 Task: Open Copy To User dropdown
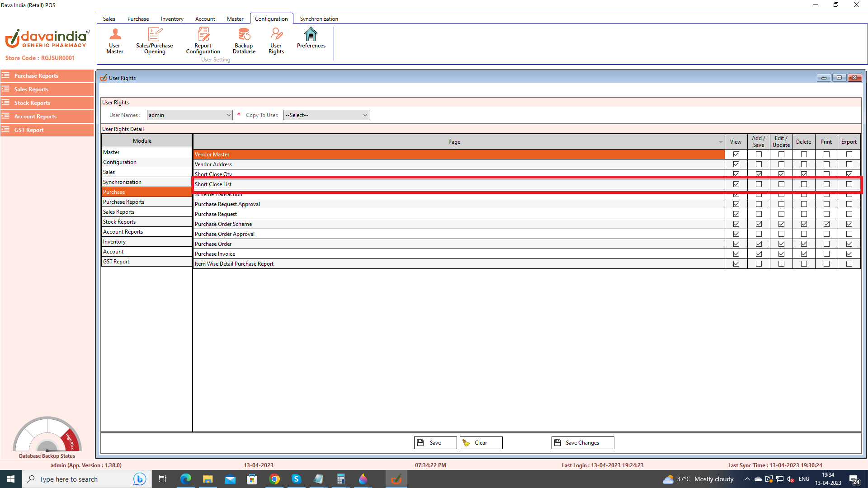tap(365, 115)
